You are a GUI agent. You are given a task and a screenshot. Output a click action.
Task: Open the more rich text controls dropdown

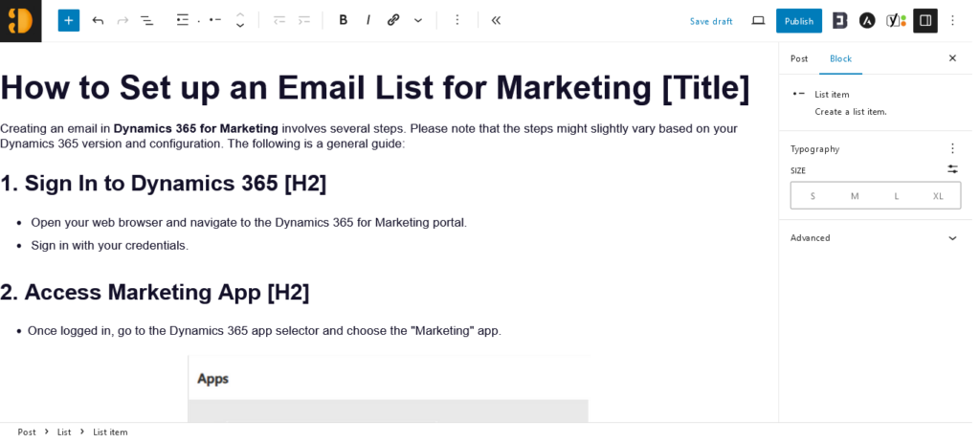pos(418,21)
